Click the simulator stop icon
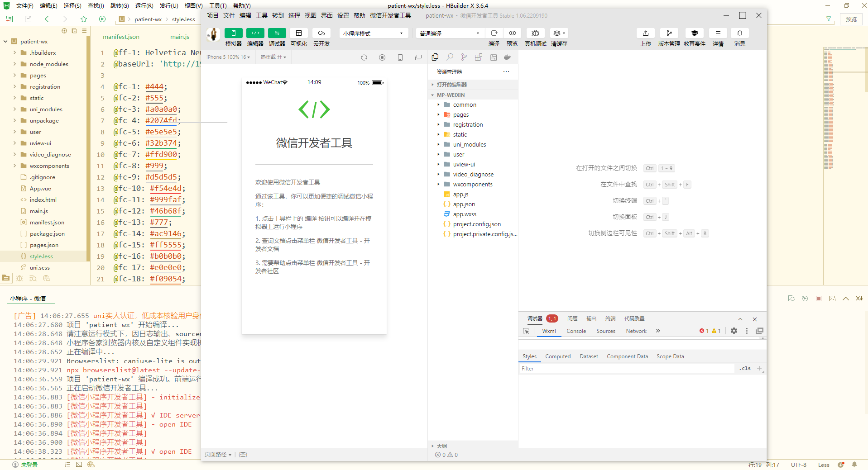The width and height of the screenshot is (868, 470). tap(382, 57)
